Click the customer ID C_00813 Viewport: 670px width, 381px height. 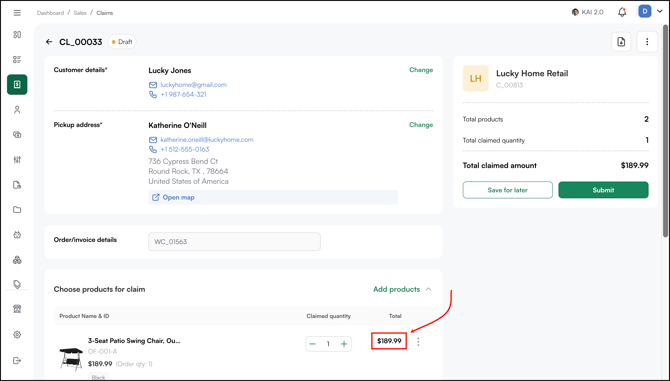(x=509, y=85)
